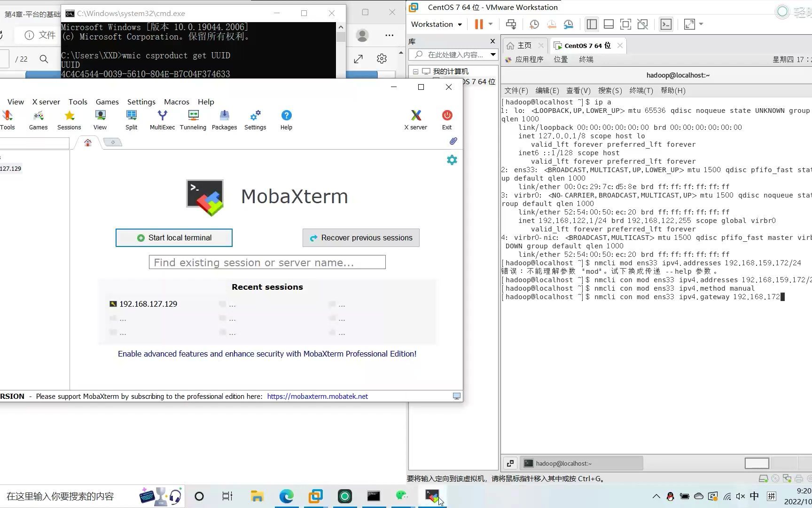Image resolution: width=812 pixels, height=508 pixels.
Task: Open the MobaXterm View menu
Action: click(x=16, y=102)
